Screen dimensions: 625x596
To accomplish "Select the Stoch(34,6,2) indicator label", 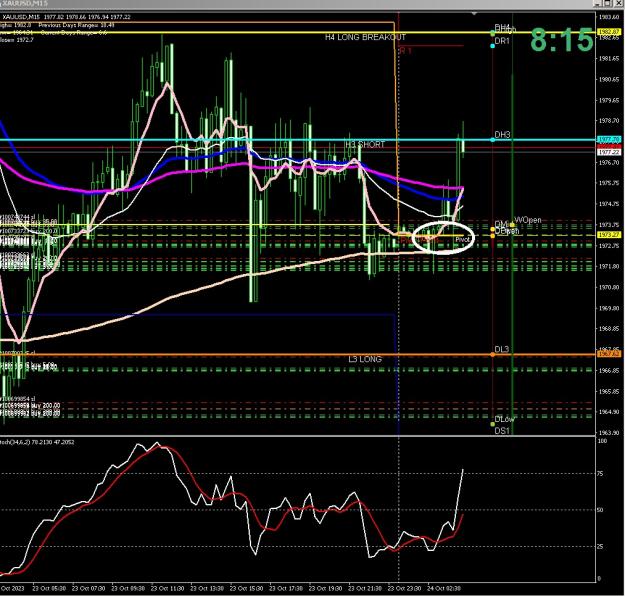I will point(37,442).
